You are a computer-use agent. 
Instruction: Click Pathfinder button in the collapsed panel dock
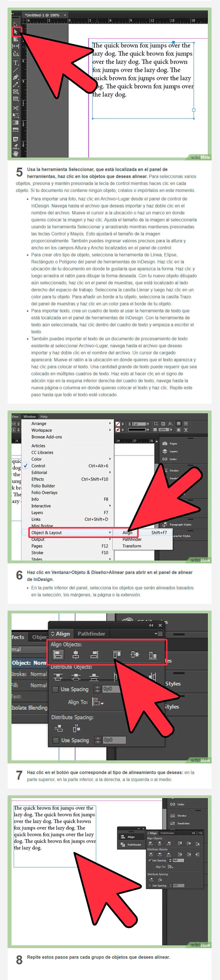[131, 845]
